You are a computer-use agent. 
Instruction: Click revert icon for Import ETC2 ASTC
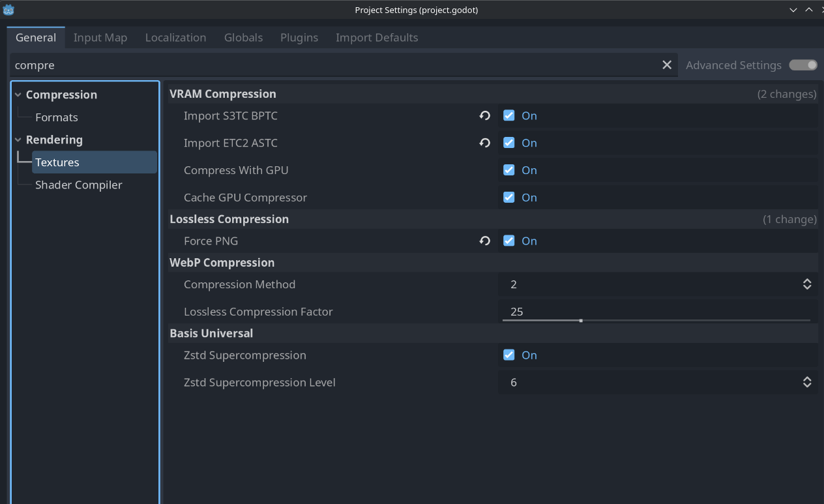pos(484,143)
